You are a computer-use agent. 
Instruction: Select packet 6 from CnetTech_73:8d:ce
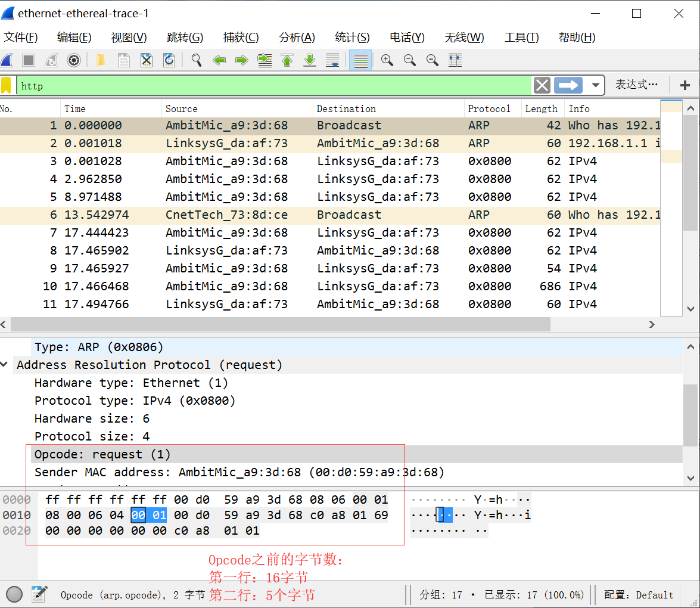click(x=330, y=215)
